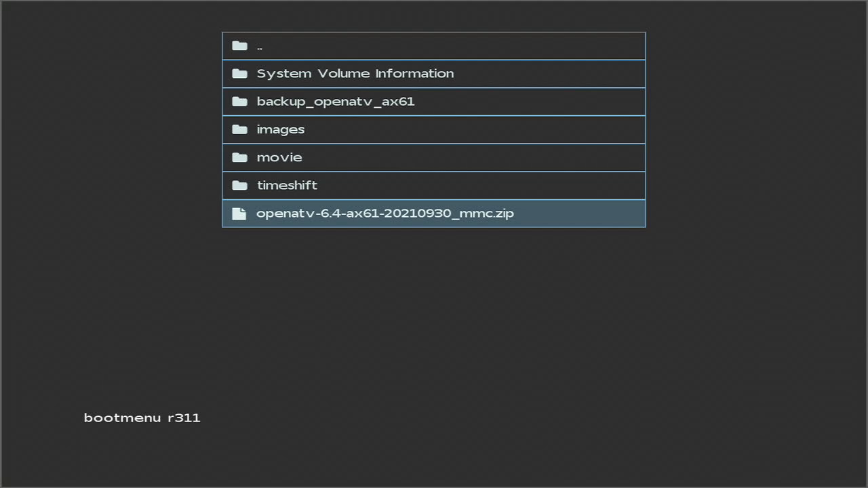Click the blank area in the images row

point(475,129)
